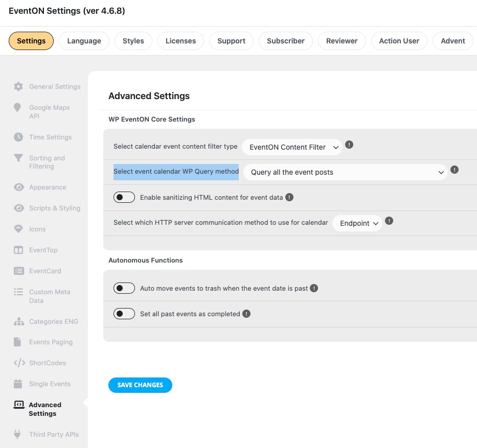Click 'Select which HTTP server communication method' label
Image resolution: width=477 pixels, height=448 pixels.
[220, 223]
